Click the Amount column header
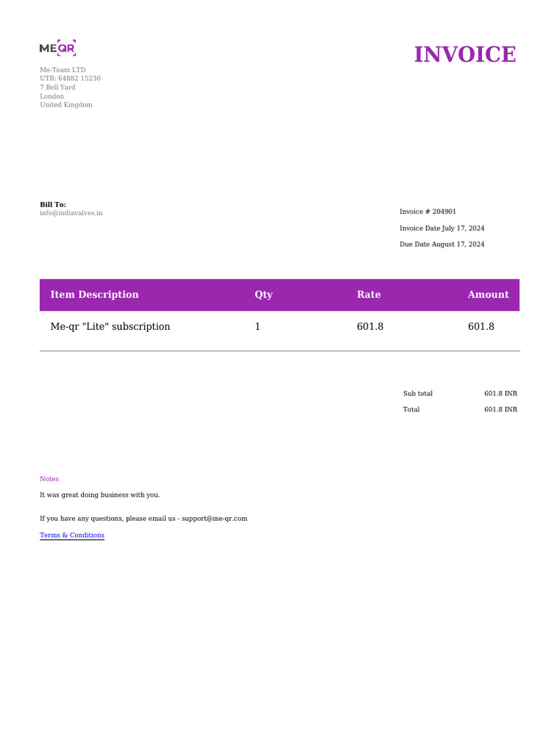The width and height of the screenshot is (560, 747). (488, 295)
